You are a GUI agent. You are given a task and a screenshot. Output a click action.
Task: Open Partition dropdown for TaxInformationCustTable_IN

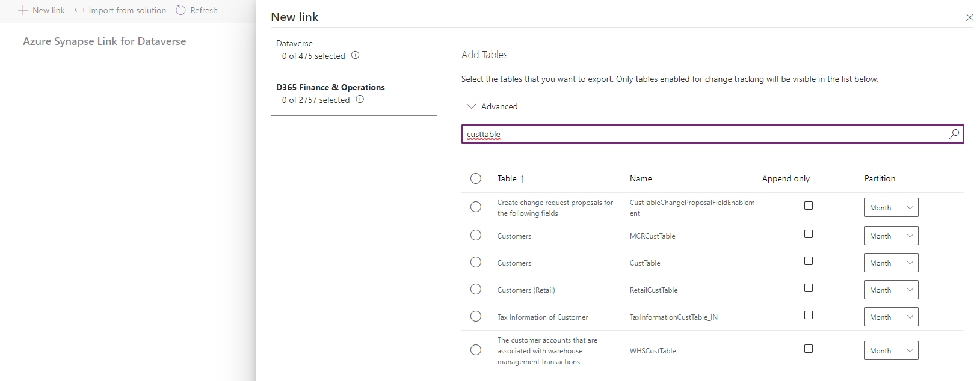coord(891,317)
